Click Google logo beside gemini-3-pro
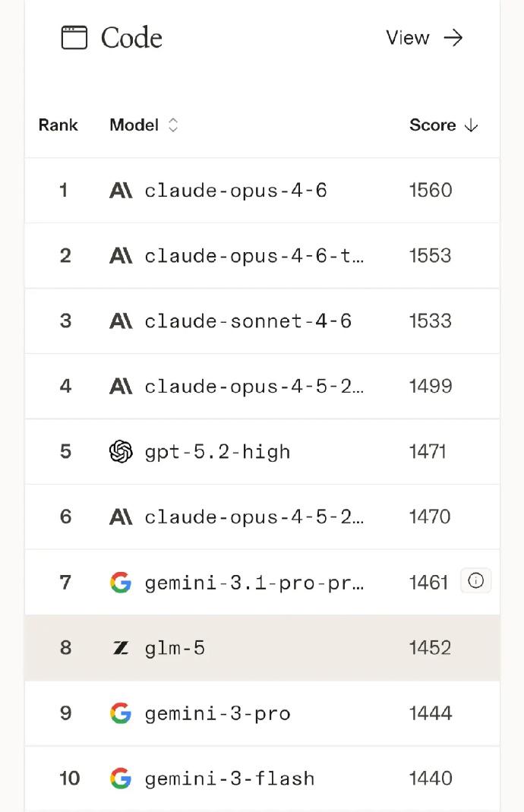Screen dimensions: 524x812 [x=121, y=713]
